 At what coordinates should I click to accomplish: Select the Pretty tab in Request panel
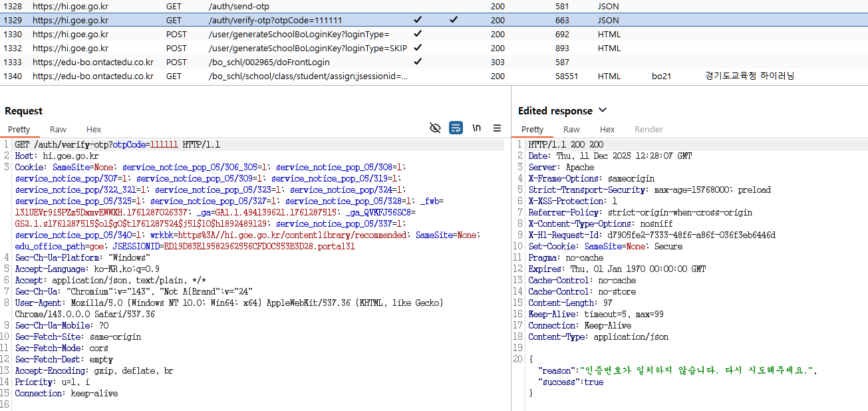[x=19, y=130]
